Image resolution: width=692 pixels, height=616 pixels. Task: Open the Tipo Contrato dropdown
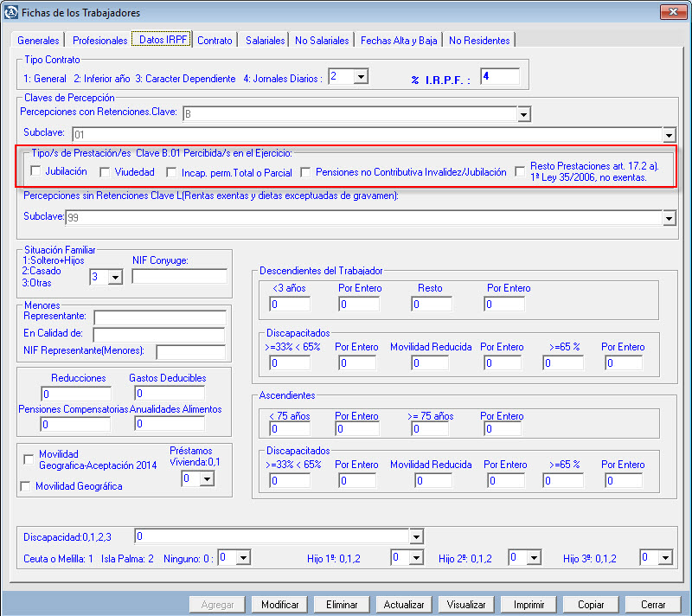[361, 77]
